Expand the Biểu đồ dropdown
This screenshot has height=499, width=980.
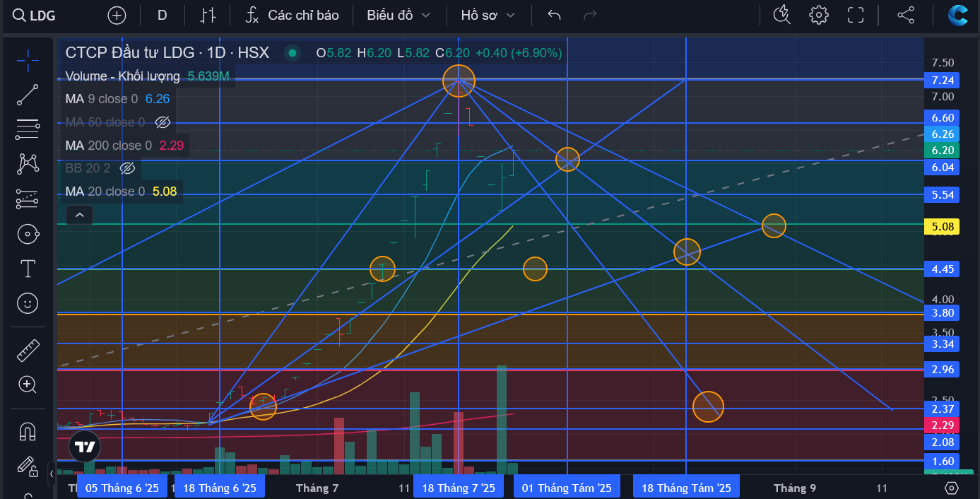(x=399, y=15)
